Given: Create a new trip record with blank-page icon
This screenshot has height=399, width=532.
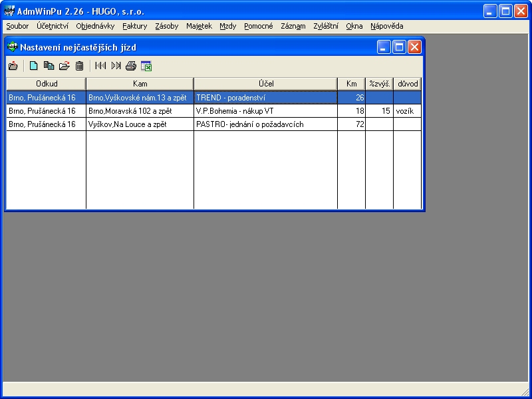Looking at the screenshot, I should [33, 66].
